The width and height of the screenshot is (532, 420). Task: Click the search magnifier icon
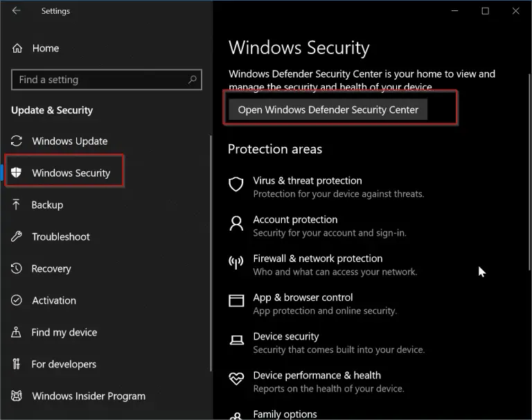point(193,80)
